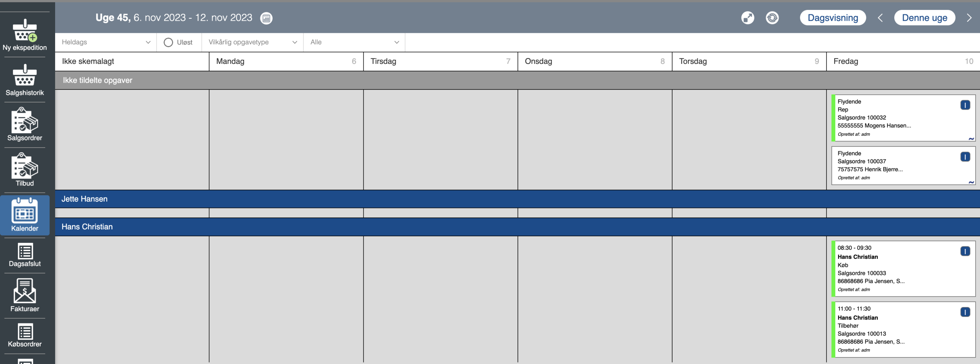Click the 'Salgsordre 100033' text
The width and height of the screenshot is (980, 364).
pyautogui.click(x=862, y=273)
